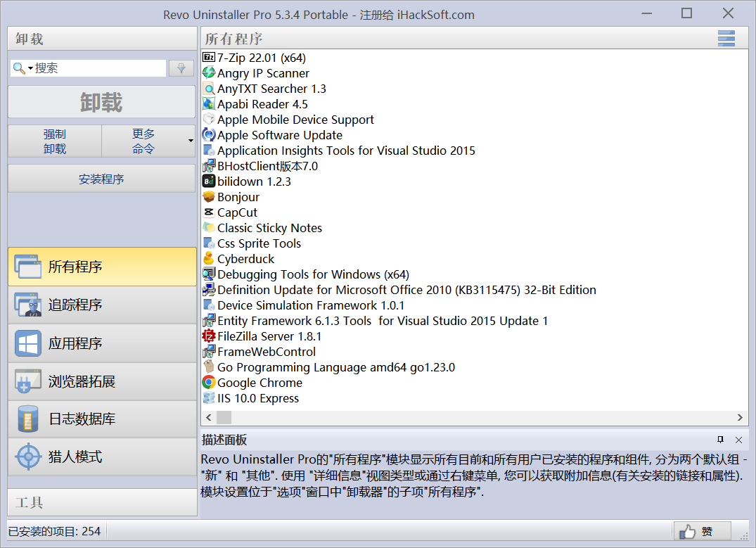The width and height of the screenshot is (756, 548).
Task: Select BHostClient版本7.0 entry
Action: tap(268, 166)
